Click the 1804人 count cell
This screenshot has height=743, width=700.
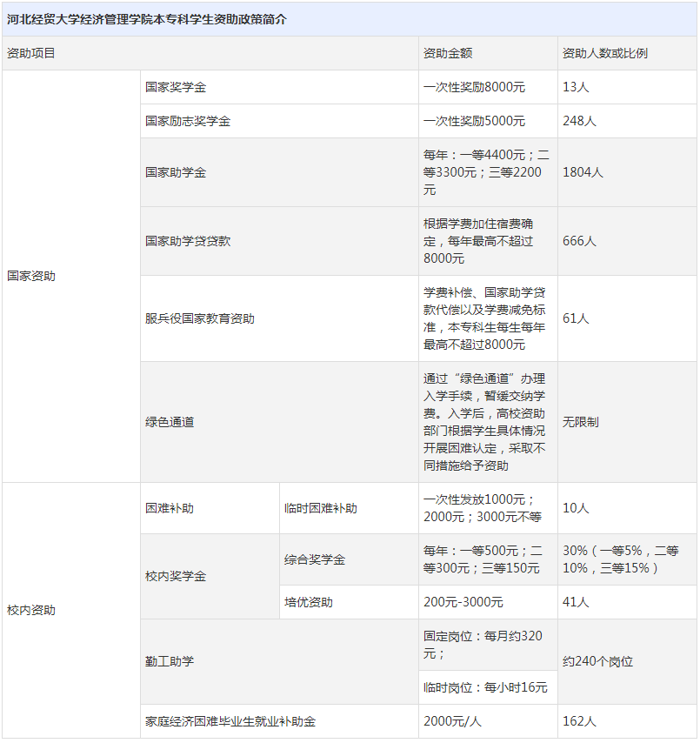click(x=627, y=172)
